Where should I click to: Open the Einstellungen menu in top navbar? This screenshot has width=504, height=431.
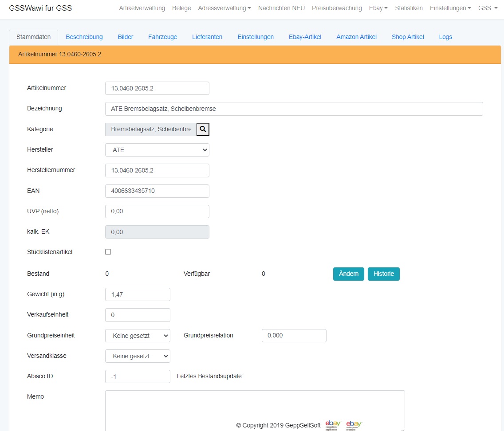click(450, 8)
